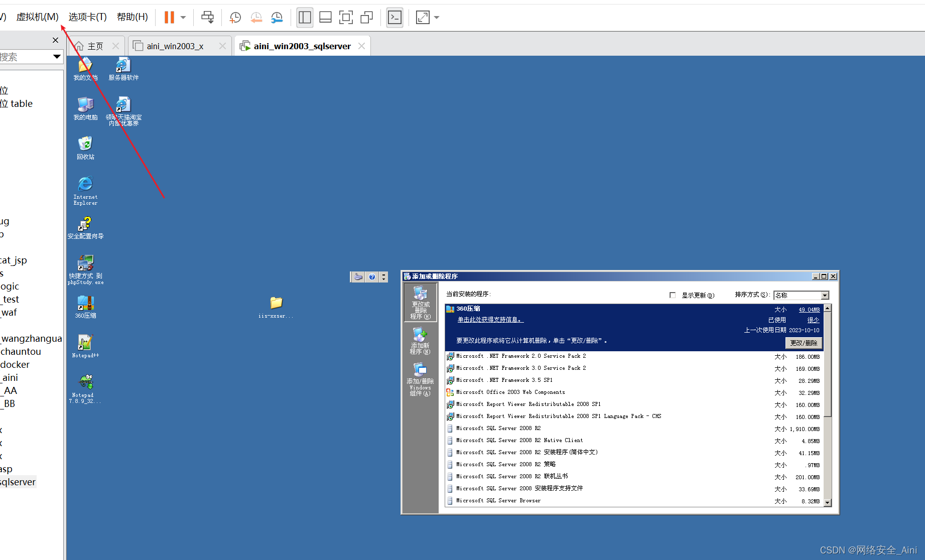
Task: Switch to the 主页 tab
Action: (x=95, y=46)
